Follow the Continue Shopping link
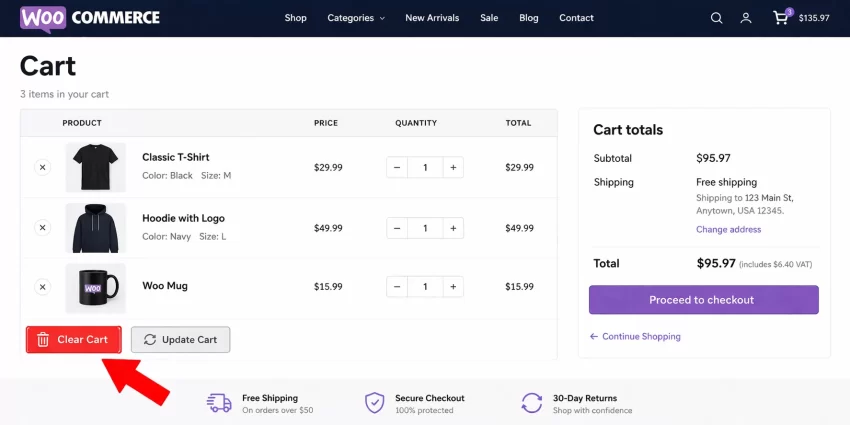Viewport: 850px width, 425px height. pyautogui.click(x=635, y=337)
